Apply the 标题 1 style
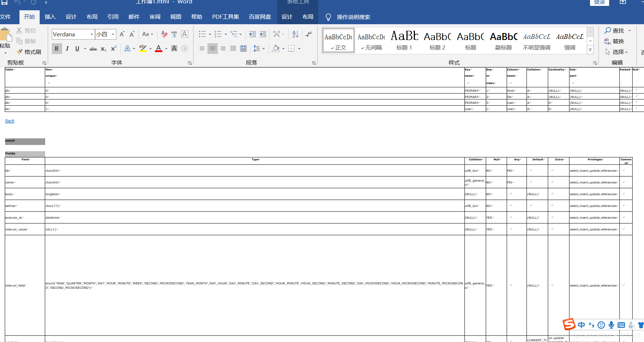 pyautogui.click(x=404, y=41)
